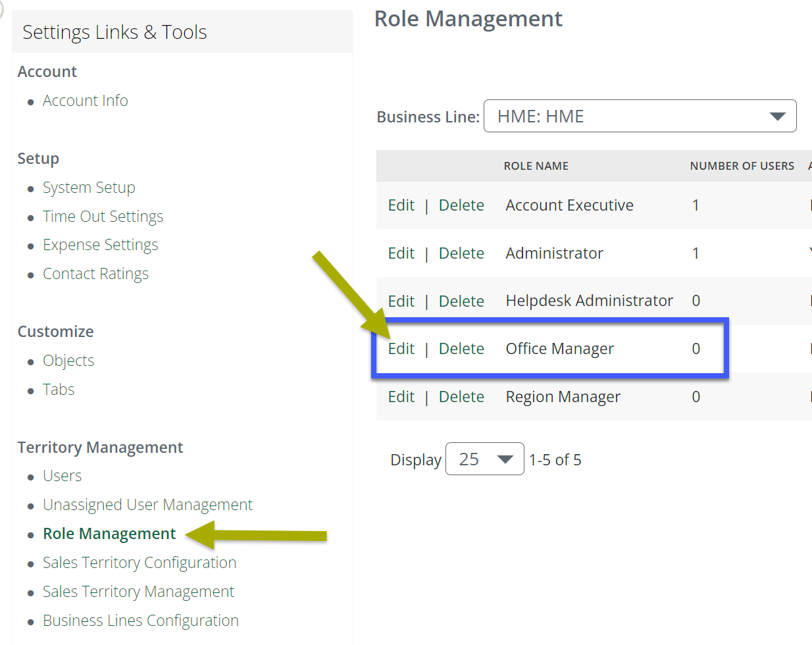Open the Tabs customization link
Viewport: 812px width, 645px height.
click(x=59, y=390)
